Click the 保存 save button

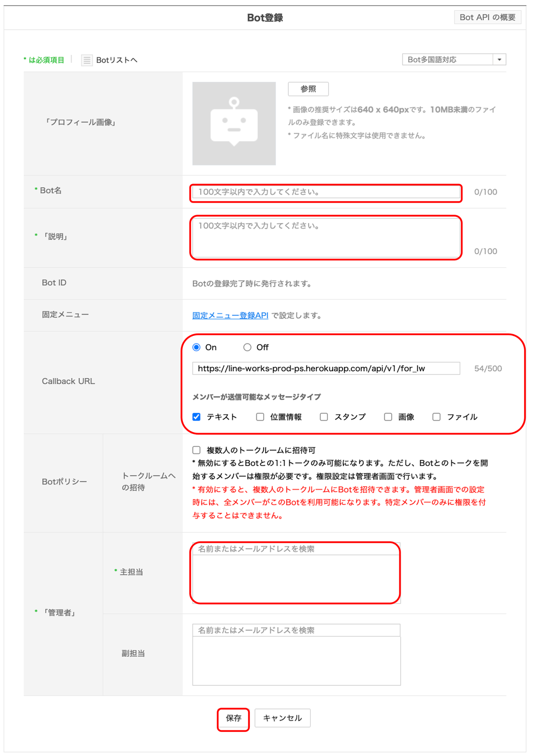(x=234, y=718)
